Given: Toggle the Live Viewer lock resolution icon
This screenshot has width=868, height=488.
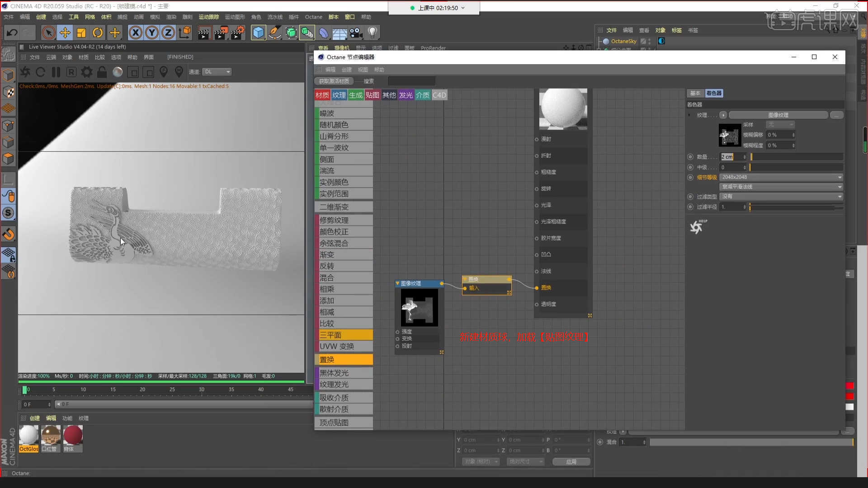Looking at the screenshot, I should [102, 72].
